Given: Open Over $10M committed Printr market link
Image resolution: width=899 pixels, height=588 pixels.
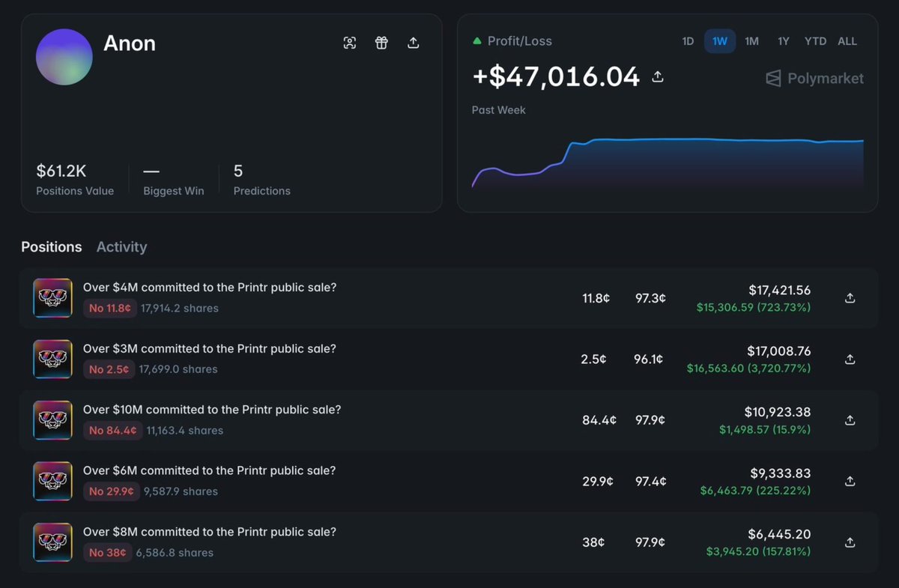Looking at the screenshot, I should (212, 410).
